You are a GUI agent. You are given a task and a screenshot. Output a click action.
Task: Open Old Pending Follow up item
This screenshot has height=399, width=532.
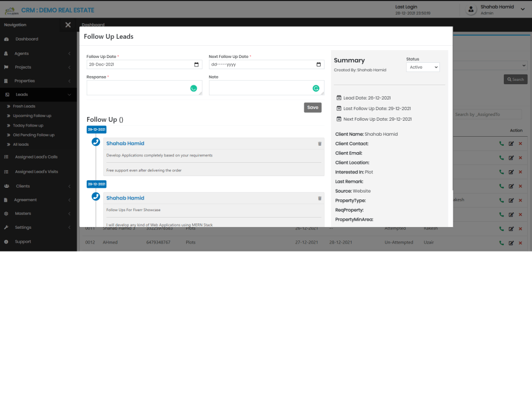pos(34,135)
